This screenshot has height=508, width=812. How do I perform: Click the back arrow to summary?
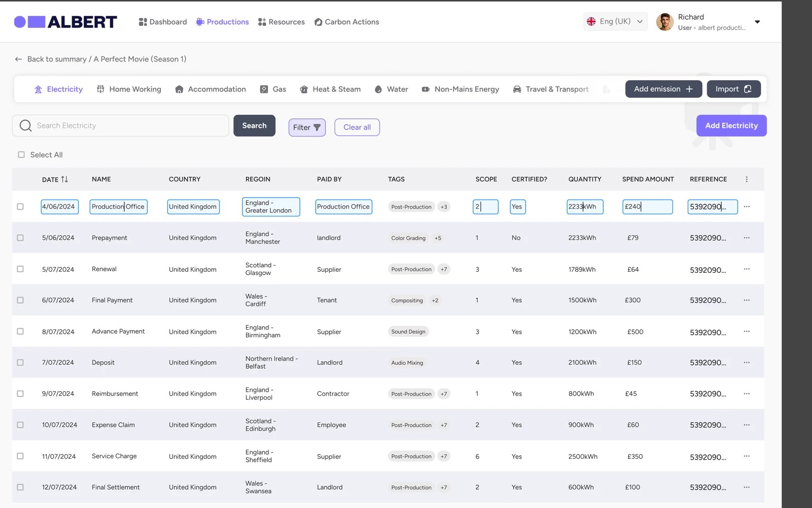click(18, 59)
